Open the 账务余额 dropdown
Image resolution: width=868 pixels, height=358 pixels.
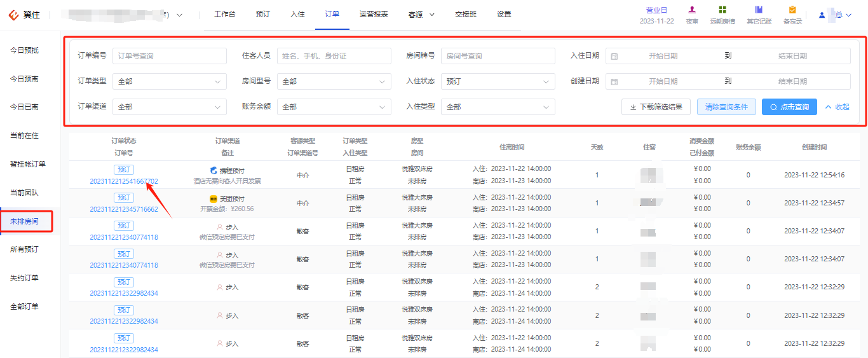(x=334, y=107)
